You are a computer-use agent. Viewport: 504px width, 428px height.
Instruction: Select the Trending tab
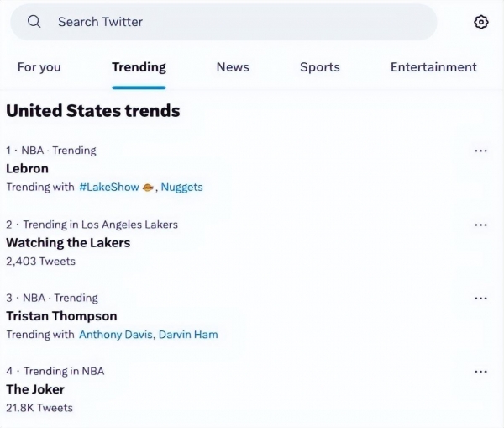click(x=139, y=67)
